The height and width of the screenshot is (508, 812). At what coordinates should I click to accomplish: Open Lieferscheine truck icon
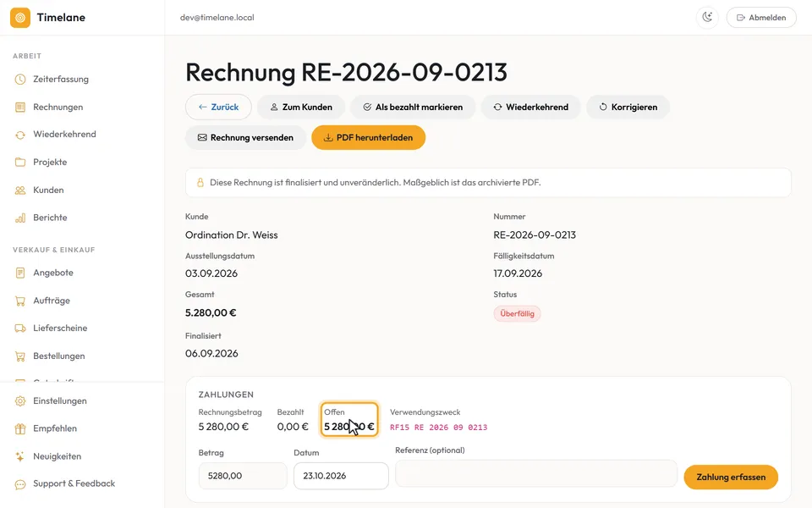coord(20,329)
